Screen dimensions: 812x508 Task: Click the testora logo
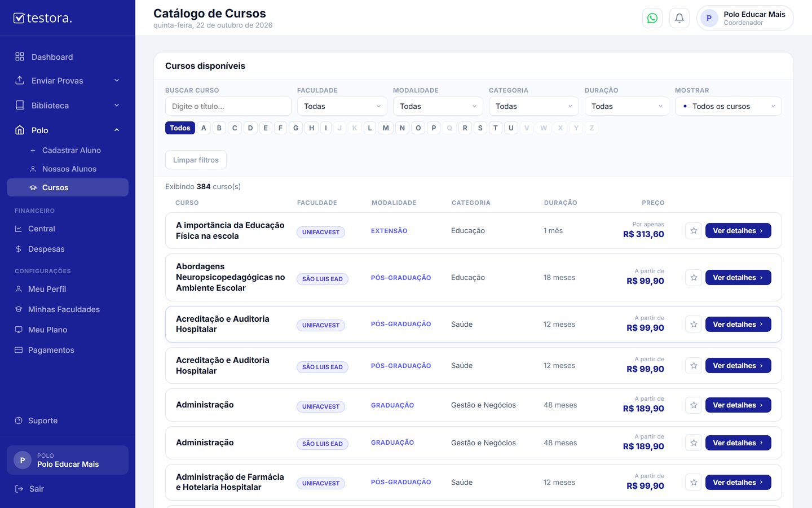click(x=43, y=18)
